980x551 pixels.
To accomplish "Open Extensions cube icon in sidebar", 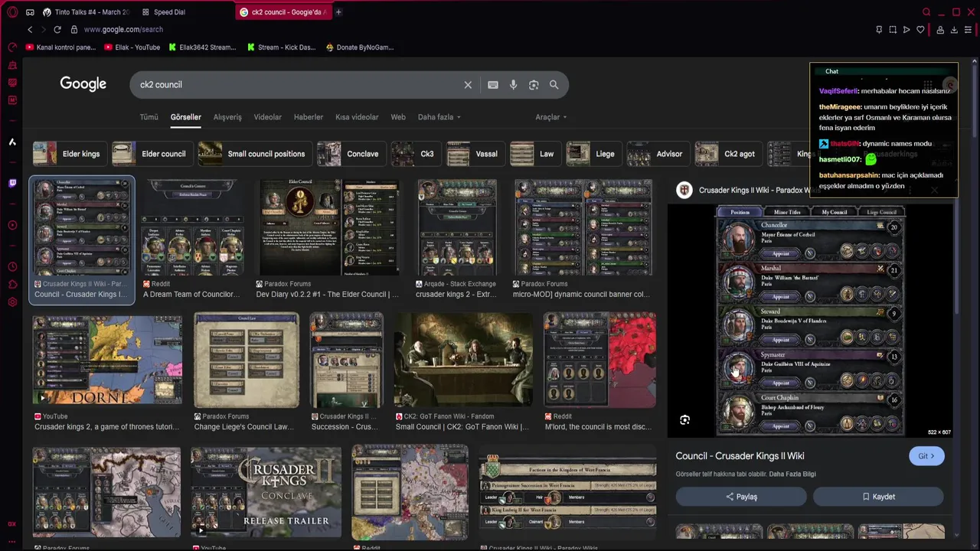I will point(12,285).
